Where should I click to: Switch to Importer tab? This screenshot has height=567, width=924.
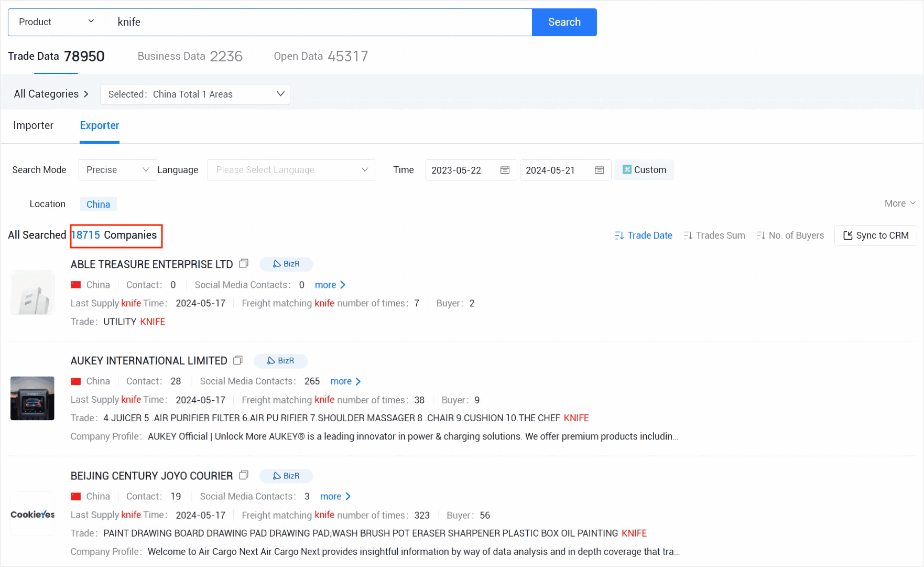(33, 125)
